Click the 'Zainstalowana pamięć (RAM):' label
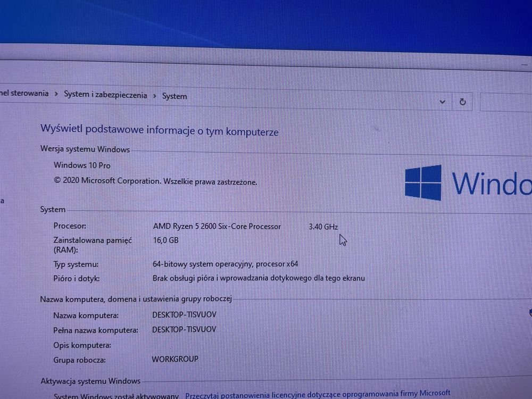532x399 pixels. [x=93, y=245]
